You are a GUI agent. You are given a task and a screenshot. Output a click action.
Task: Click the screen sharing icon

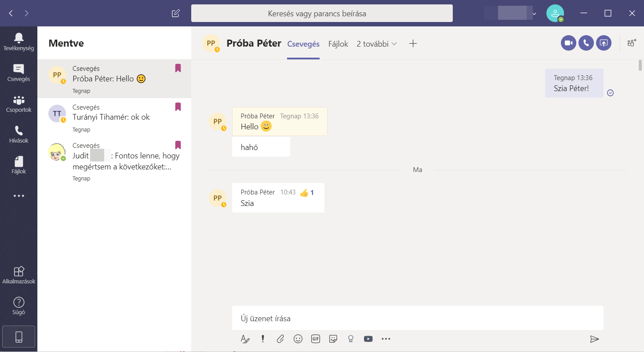[604, 43]
